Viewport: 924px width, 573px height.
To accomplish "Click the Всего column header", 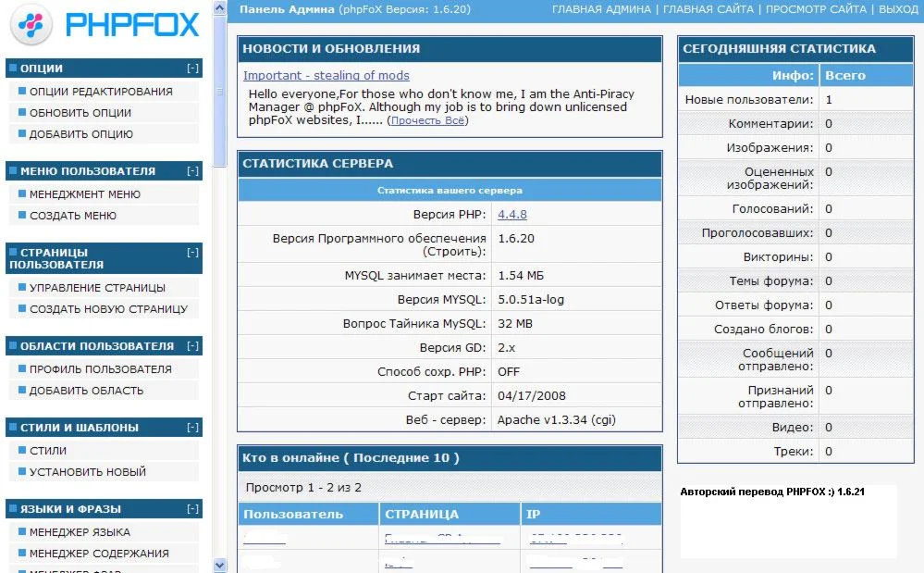I will tap(845, 76).
